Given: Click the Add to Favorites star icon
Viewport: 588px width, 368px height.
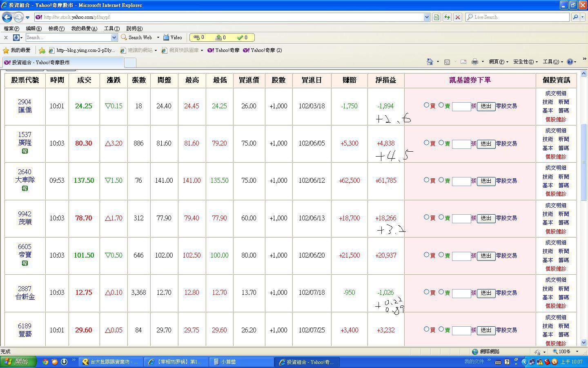Looking at the screenshot, I should pos(42,50).
